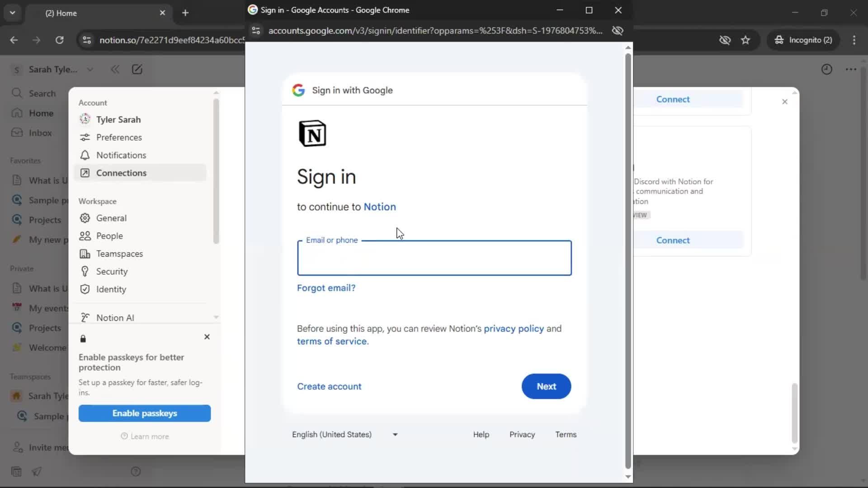This screenshot has height=488, width=868.
Task: Open Teamspaces workspace settings
Action: pos(140,253)
